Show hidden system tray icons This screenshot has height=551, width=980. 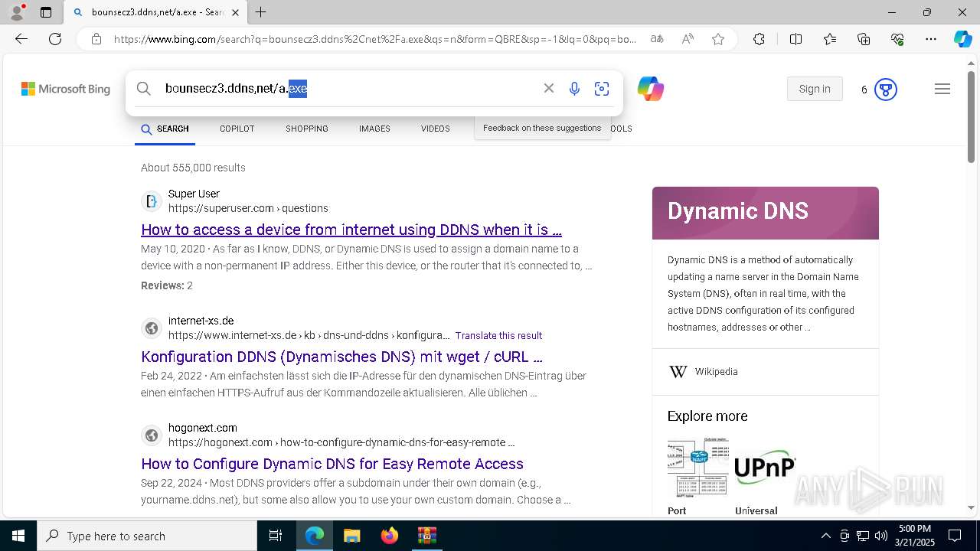pyautogui.click(x=825, y=536)
